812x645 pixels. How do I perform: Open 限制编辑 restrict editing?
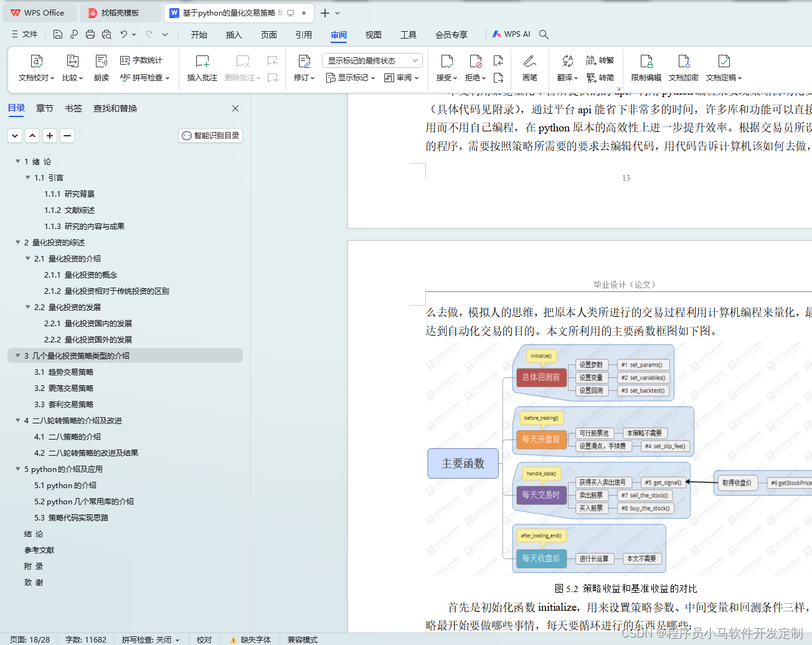[x=646, y=68]
